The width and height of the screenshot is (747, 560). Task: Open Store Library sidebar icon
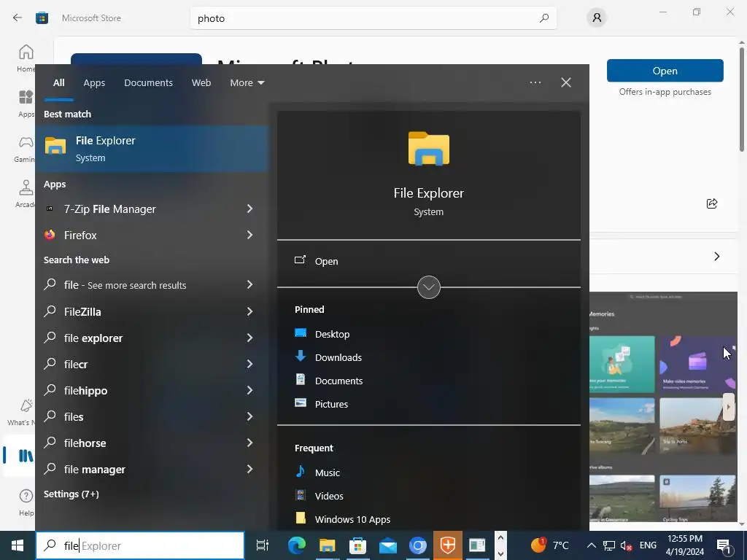[x=25, y=456]
